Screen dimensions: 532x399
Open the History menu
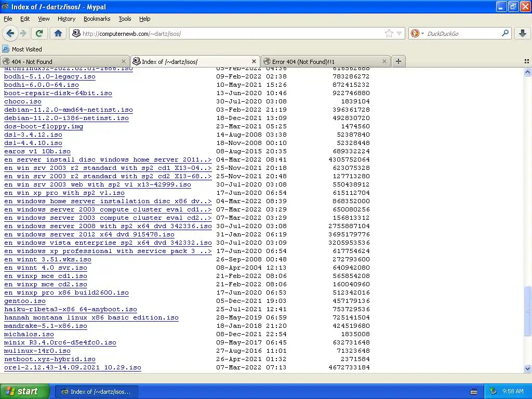[x=66, y=19]
